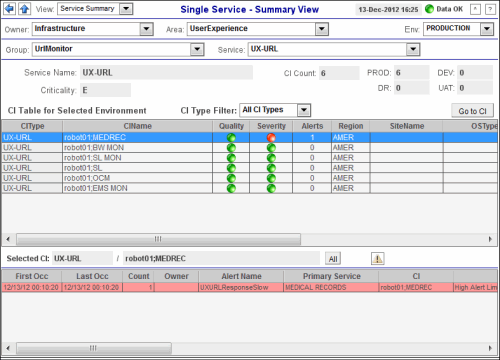
Task: Click the up arrow navigation icon
Action: [x=24, y=8]
